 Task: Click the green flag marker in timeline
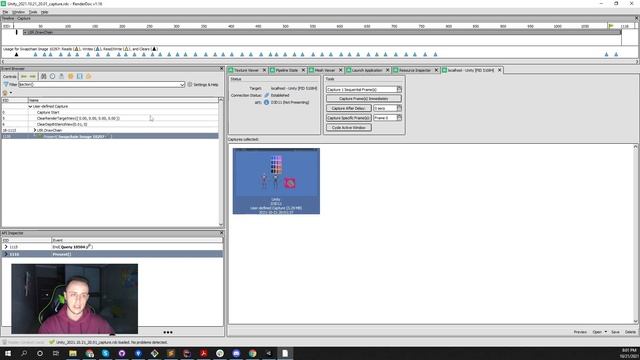pos(611,26)
